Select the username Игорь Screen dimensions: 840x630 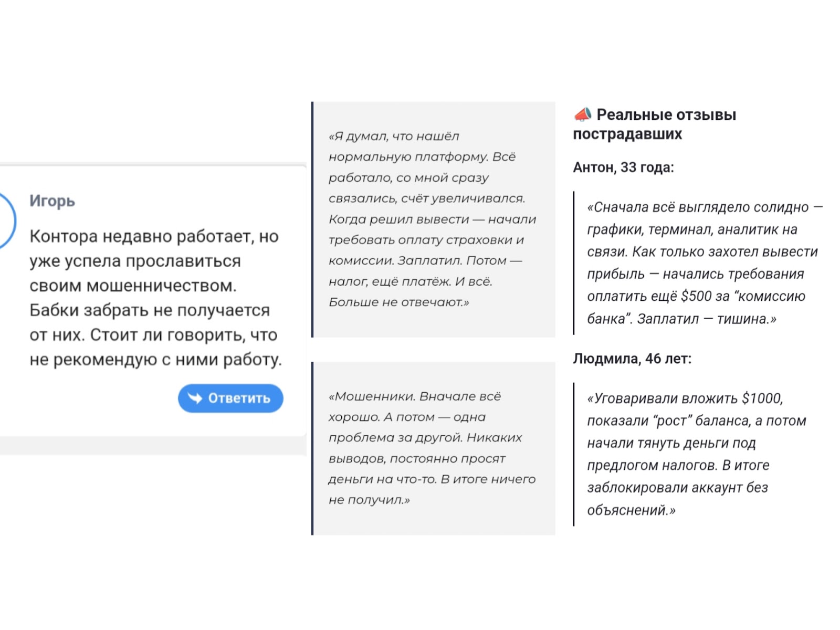coord(52,201)
